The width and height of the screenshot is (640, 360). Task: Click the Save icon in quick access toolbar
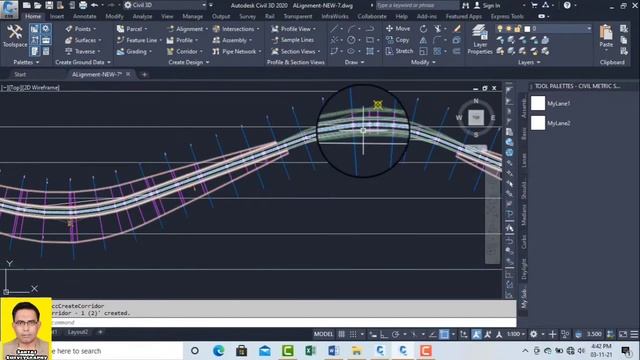[x=49, y=5]
